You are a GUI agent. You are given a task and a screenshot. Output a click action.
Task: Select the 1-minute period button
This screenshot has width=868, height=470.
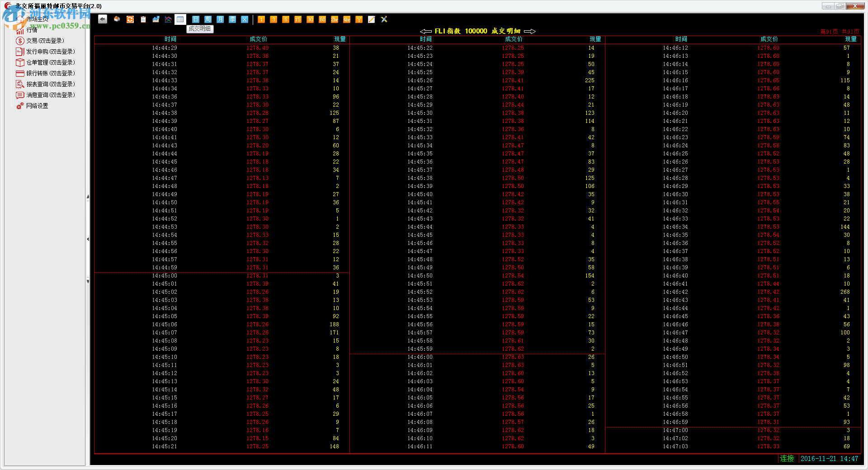coord(261,19)
